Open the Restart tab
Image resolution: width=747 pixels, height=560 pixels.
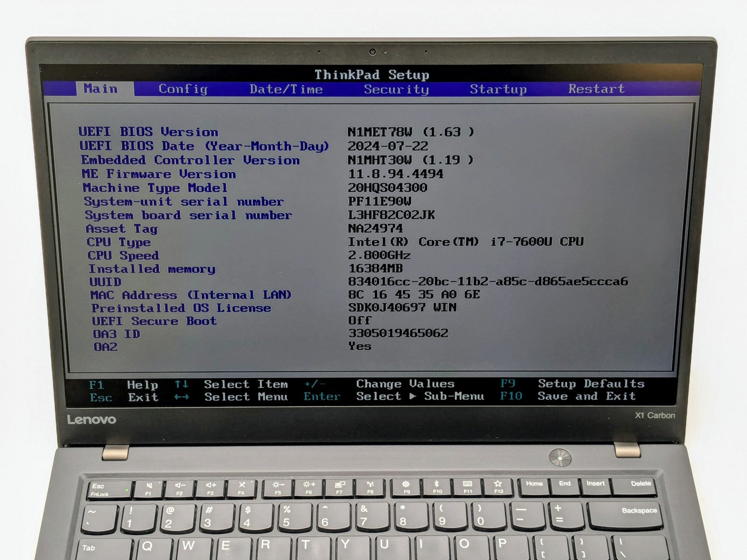coord(596,89)
